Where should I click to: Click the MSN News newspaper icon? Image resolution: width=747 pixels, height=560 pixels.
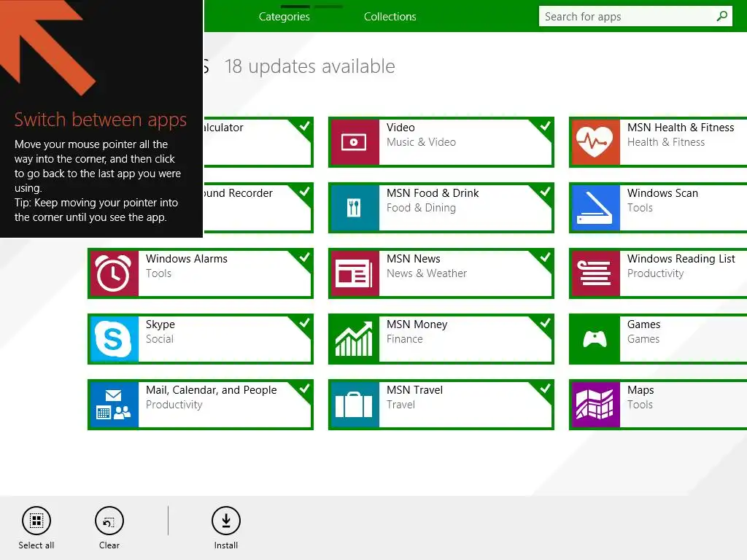click(x=354, y=273)
